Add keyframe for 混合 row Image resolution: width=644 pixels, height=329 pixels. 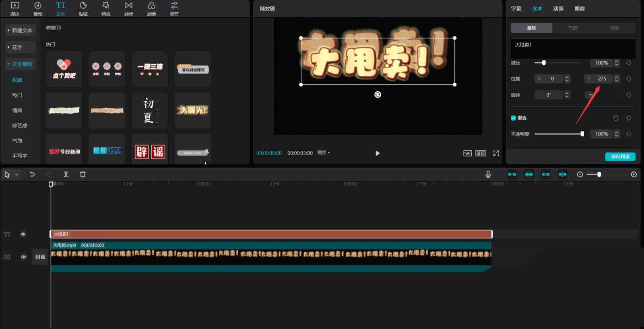tap(629, 118)
